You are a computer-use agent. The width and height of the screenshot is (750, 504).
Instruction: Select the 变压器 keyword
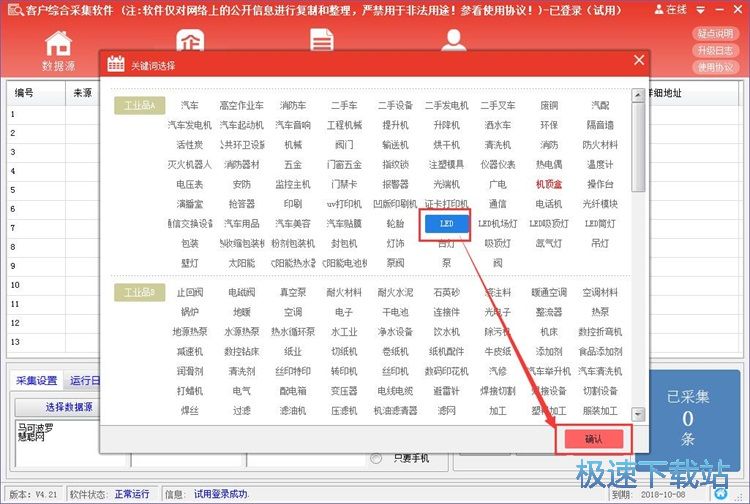tap(344, 391)
